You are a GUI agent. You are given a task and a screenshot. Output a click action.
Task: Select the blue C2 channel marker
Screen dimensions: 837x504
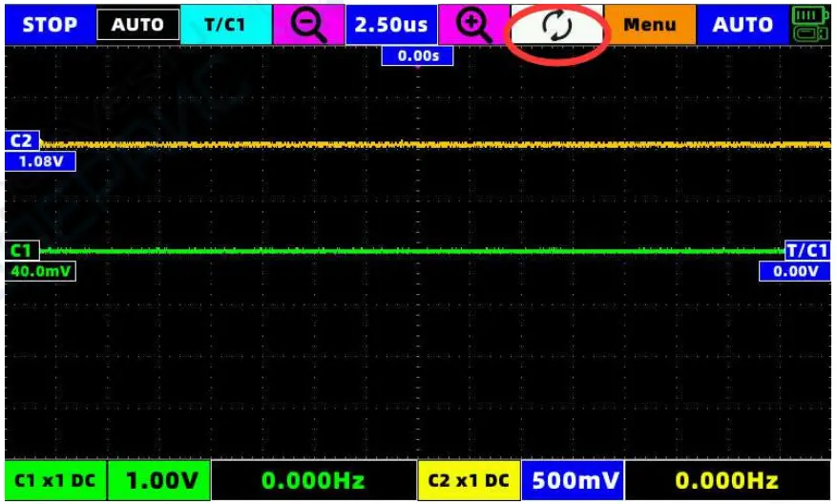point(22,141)
